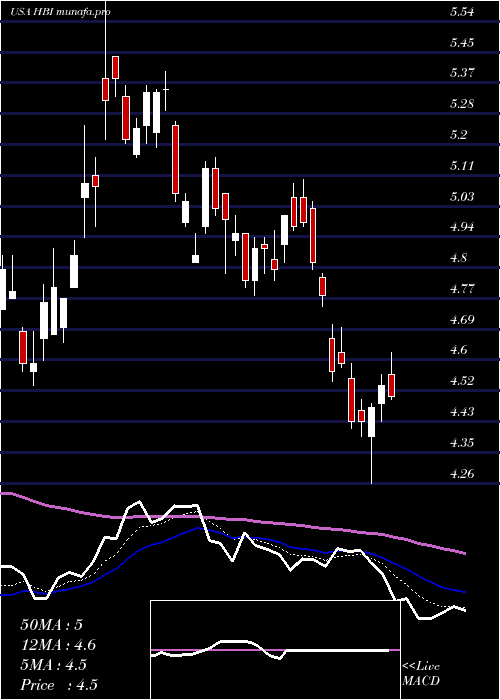Select the 5.37 price axis label
This screenshot has height=700, width=500.
(462, 73)
